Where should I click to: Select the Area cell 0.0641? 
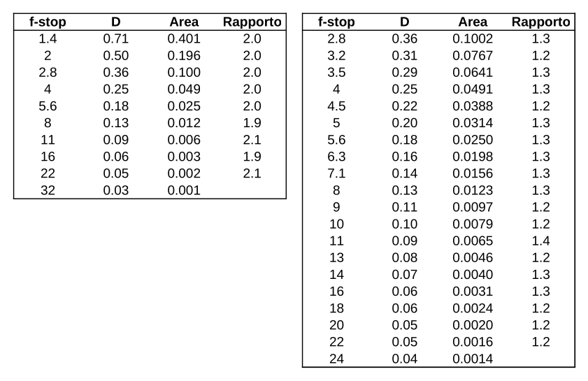(473, 73)
